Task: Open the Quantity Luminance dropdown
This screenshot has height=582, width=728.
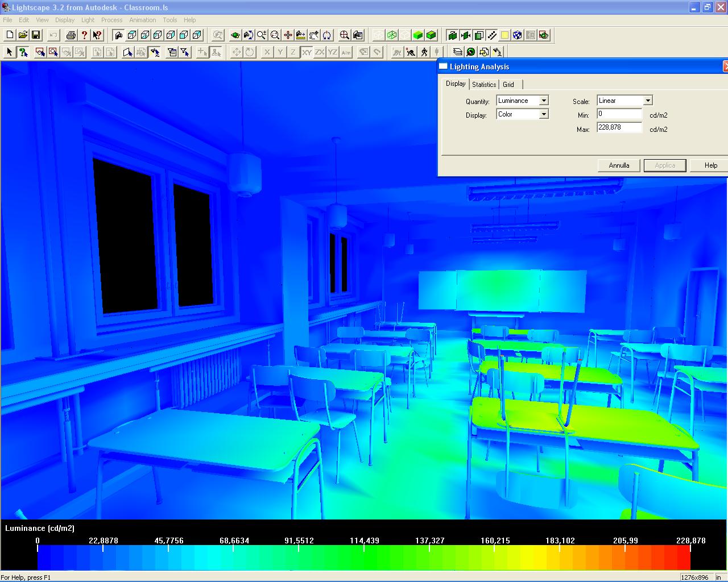Action: pos(544,101)
